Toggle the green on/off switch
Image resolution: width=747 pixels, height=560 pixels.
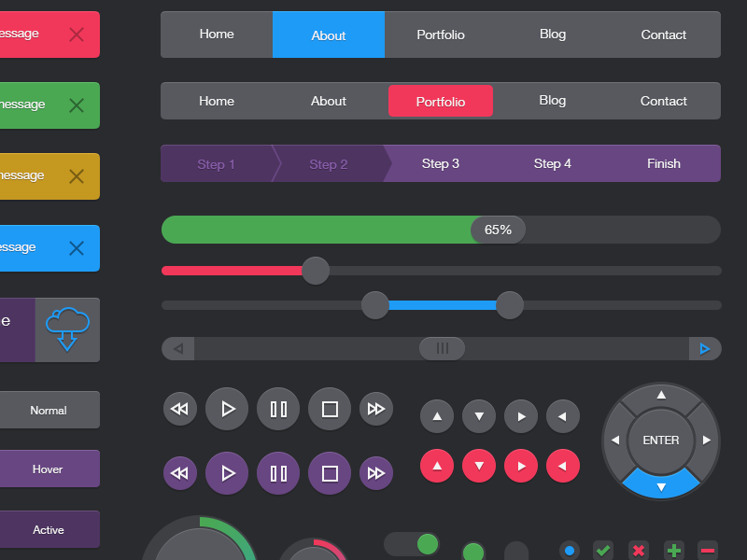pyautogui.click(x=412, y=543)
